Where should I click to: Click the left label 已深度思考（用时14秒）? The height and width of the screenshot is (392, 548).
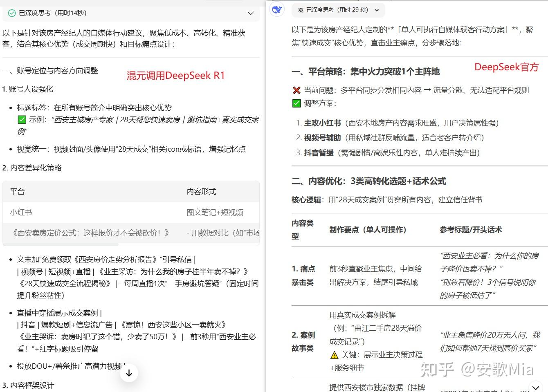click(53, 13)
